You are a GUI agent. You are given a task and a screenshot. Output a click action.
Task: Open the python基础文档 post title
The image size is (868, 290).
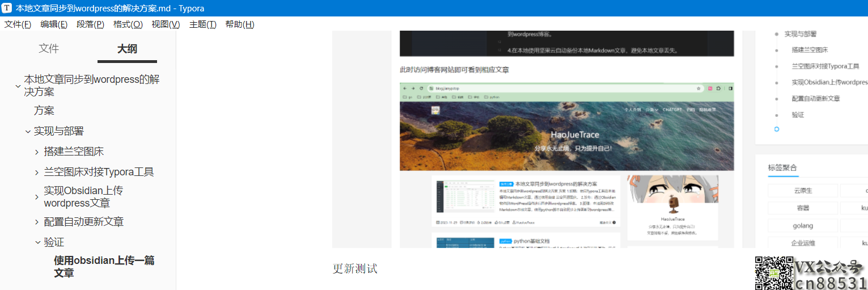coord(532,241)
